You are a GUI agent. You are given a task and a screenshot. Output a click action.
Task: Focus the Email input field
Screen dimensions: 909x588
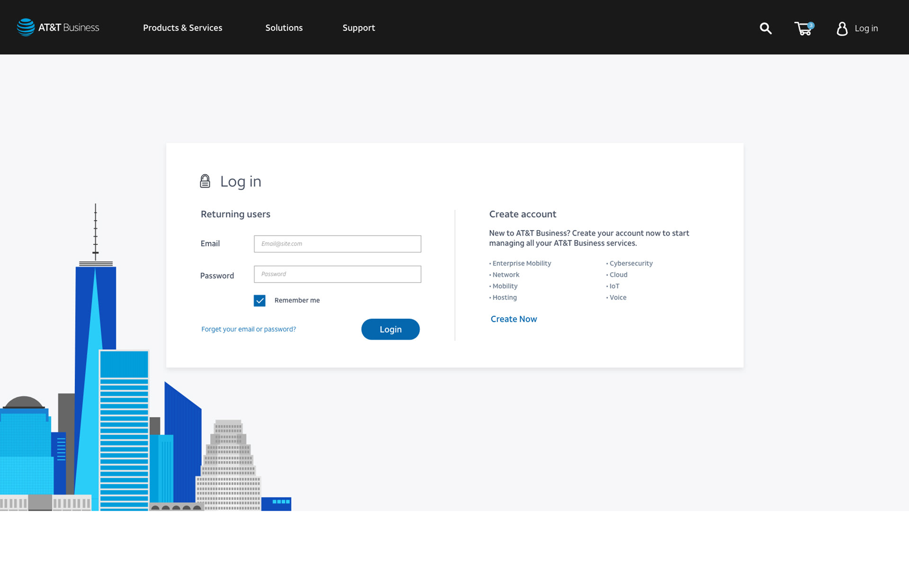tap(338, 244)
